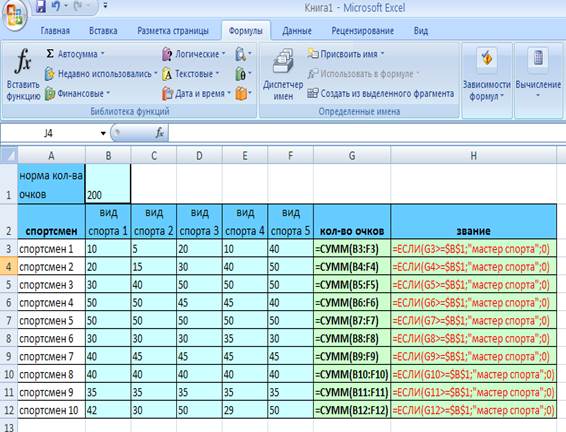Select the 'спортсмен' header cell
The height and width of the screenshot is (432, 566).
click(x=51, y=221)
